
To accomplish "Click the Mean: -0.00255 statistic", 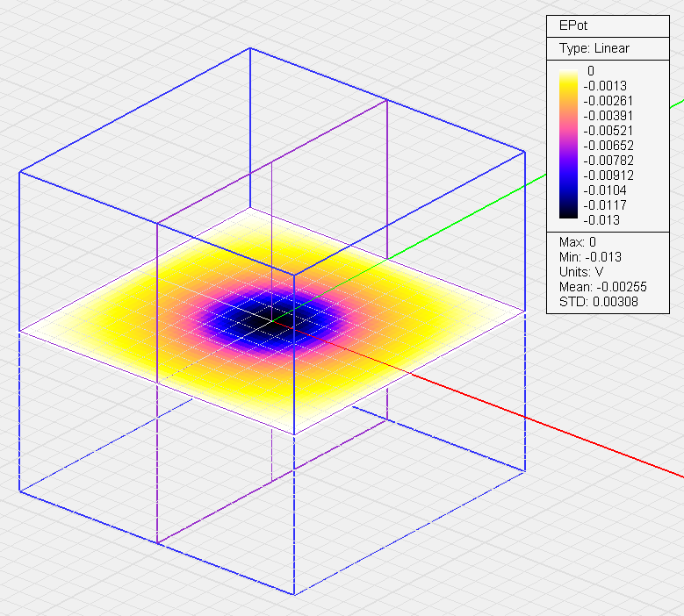I will [x=599, y=287].
